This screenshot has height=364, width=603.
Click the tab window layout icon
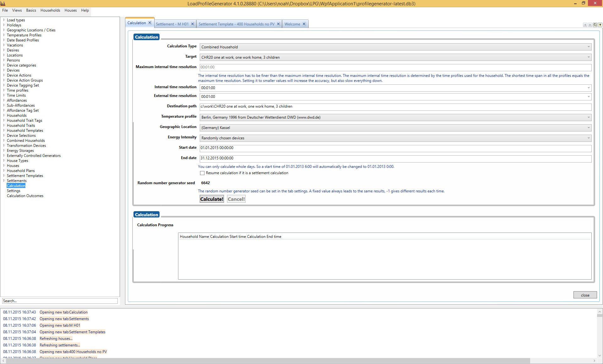tap(595, 25)
